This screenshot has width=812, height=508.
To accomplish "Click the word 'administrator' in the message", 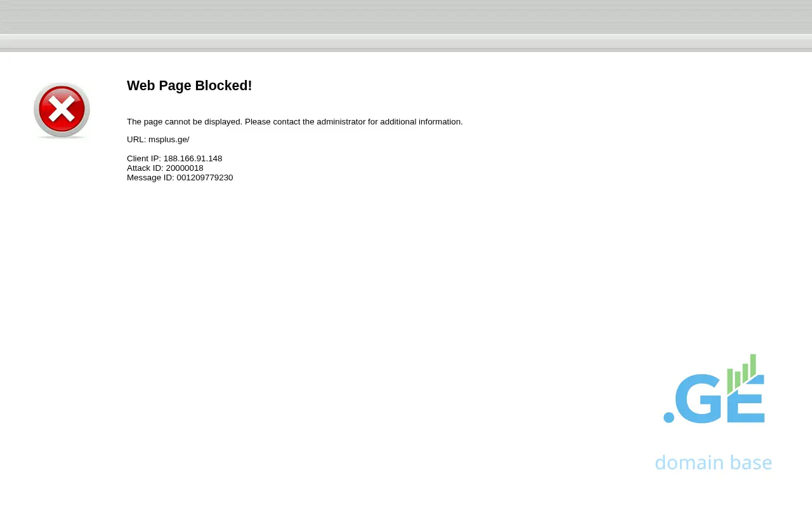I will 341,122.
